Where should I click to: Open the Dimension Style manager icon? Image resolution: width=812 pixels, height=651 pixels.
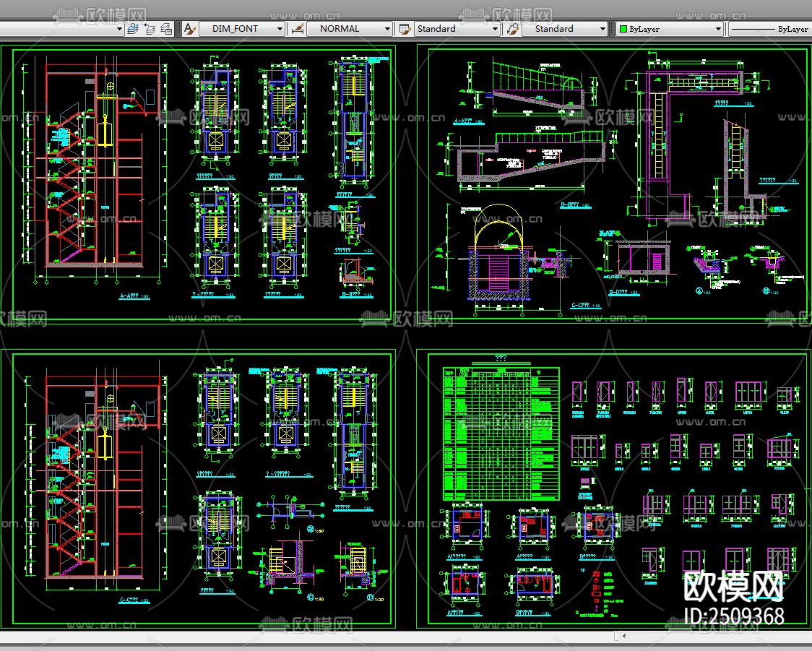(x=297, y=29)
